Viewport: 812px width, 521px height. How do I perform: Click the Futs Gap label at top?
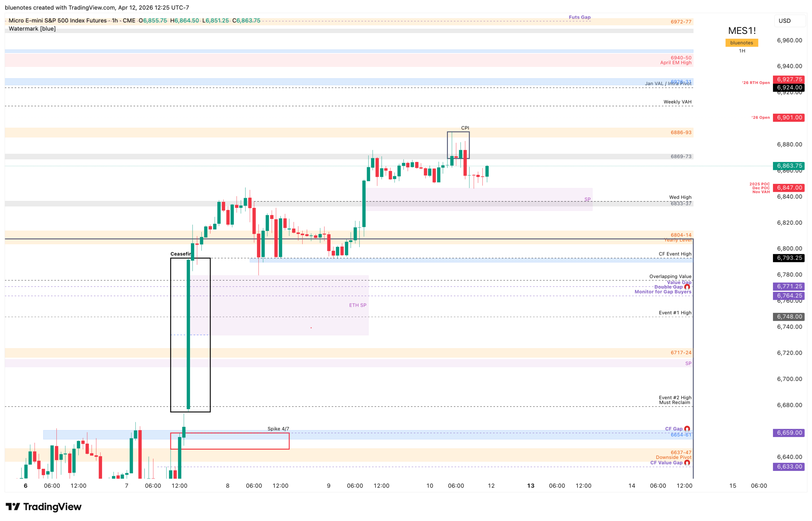click(580, 17)
